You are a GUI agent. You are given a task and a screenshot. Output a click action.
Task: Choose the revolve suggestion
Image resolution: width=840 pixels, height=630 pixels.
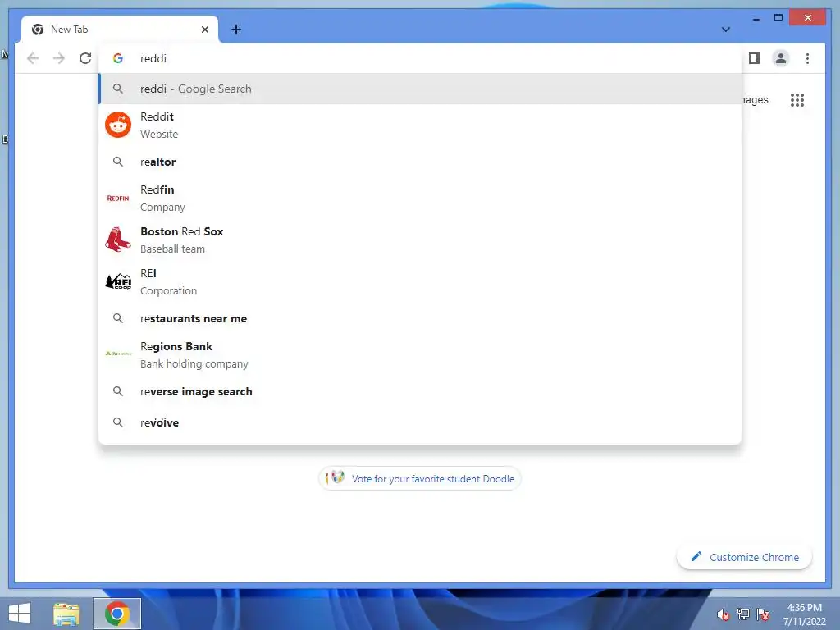point(421,422)
